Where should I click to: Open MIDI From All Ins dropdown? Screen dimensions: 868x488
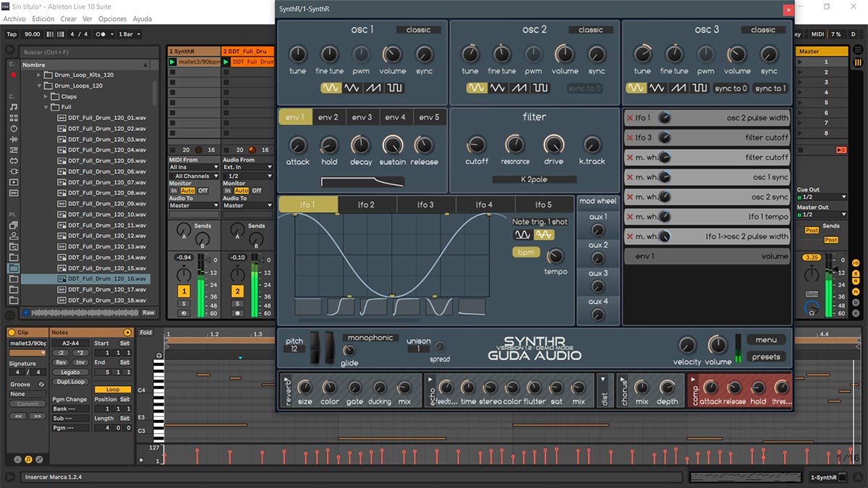[x=194, y=167]
